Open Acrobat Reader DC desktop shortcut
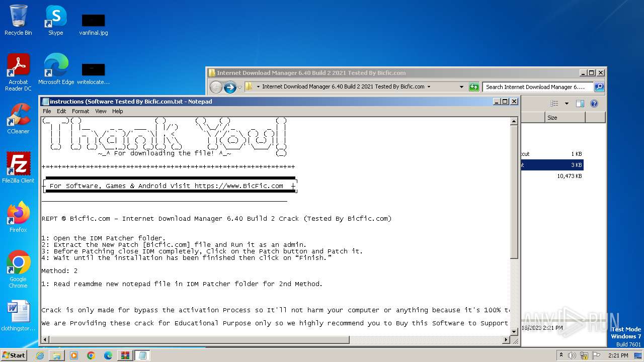Image resolution: width=644 pixels, height=362 pixels. [x=18, y=72]
